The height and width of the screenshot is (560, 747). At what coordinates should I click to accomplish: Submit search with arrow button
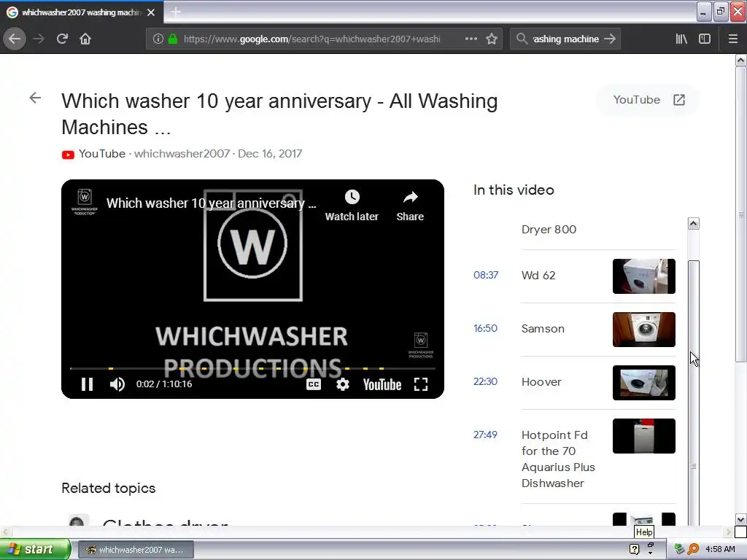coord(610,39)
